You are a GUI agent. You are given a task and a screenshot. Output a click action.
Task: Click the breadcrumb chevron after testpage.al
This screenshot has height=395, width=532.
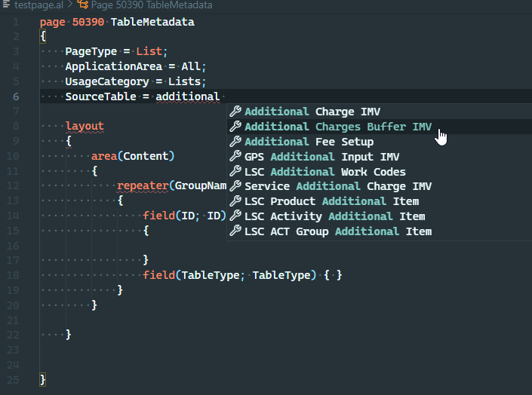tap(70, 5)
